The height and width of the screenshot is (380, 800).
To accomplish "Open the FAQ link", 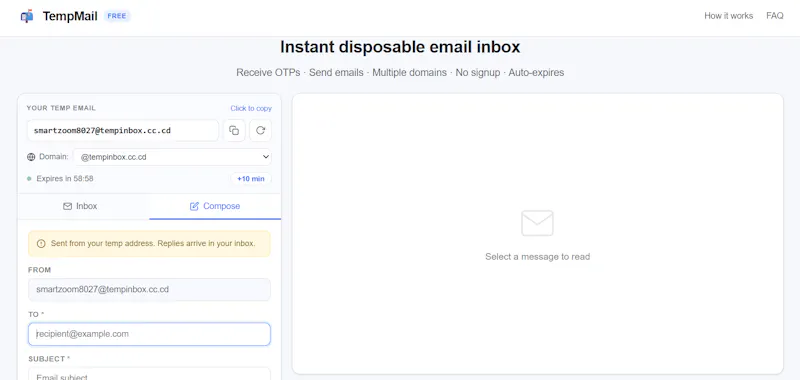I will tap(774, 16).
